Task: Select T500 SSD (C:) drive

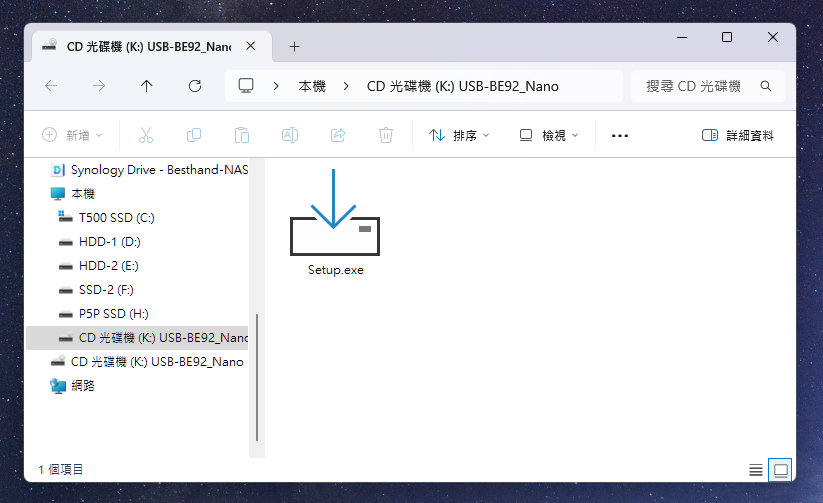Action: (x=116, y=217)
